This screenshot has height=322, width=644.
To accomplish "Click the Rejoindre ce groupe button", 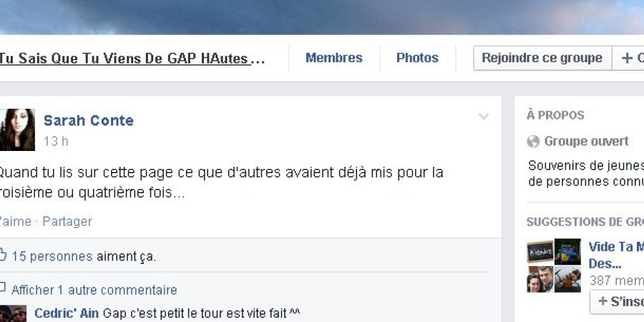I will [x=542, y=58].
